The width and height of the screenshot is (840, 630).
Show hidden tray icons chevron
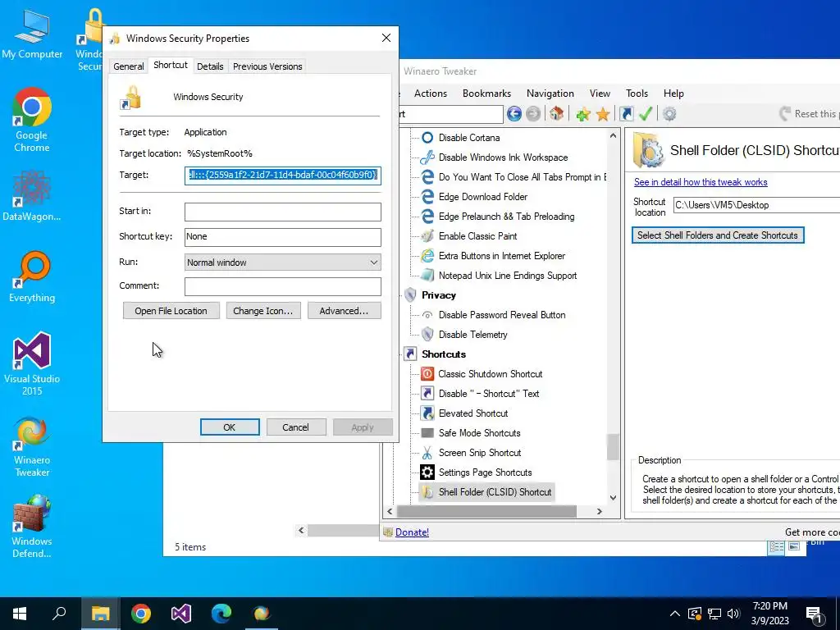tap(675, 614)
